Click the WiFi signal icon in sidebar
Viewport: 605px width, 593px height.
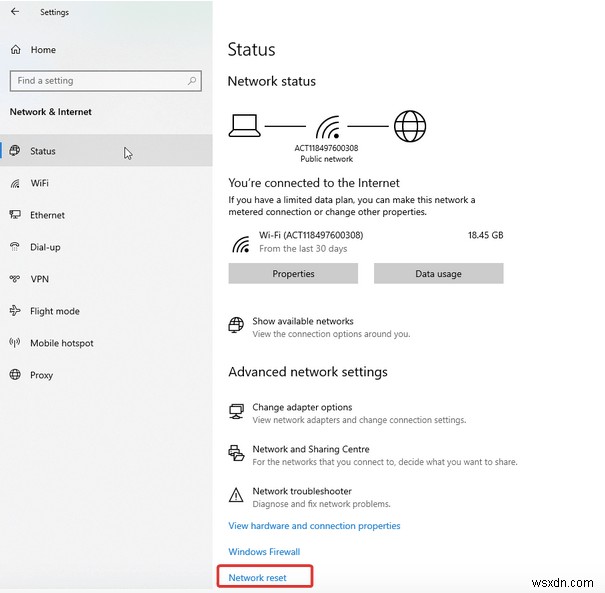click(15, 183)
